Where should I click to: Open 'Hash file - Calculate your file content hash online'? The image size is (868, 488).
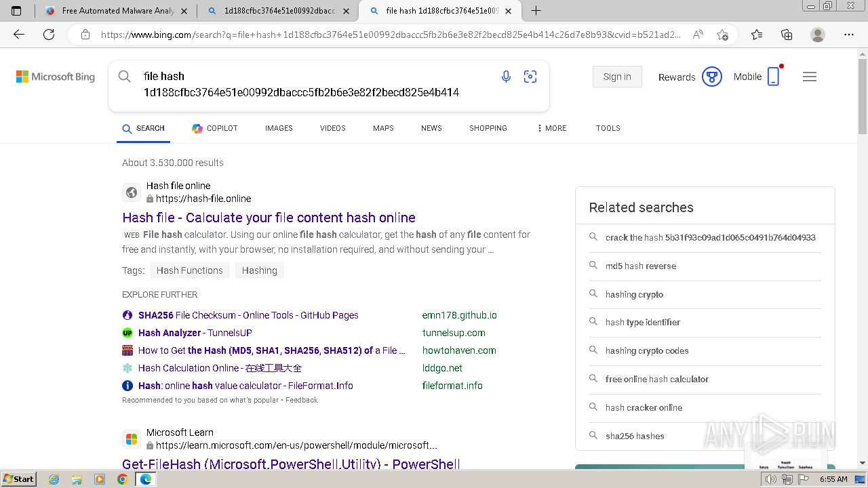[x=269, y=218]
